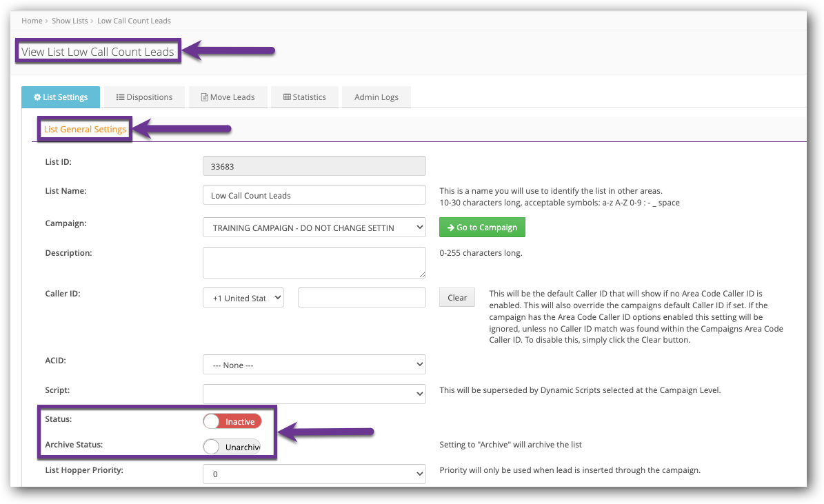Open the Caller ID country code selector
Viewport: 824px width, 504px height.
click(243, 297)
